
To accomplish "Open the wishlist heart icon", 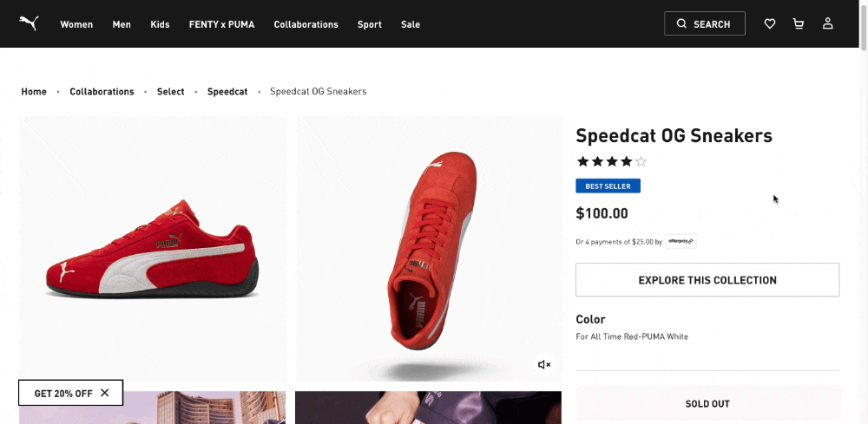I will pos(770,24).
